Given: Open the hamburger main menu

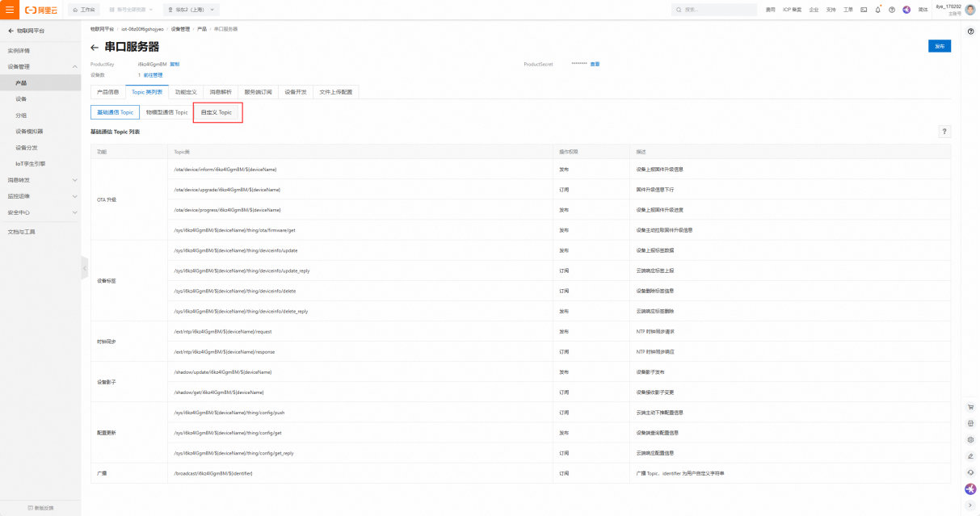Looking at the screenshot, I should click(x=10, y=10).
